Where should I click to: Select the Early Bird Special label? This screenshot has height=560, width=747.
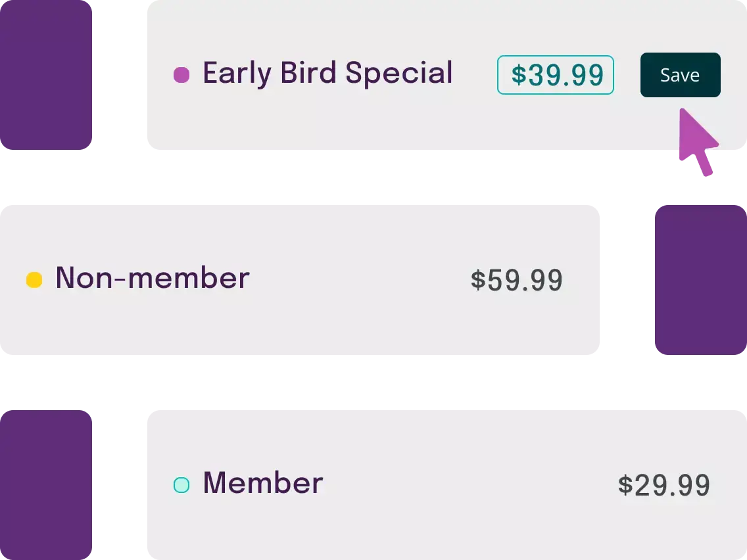(x=327, y=74)
